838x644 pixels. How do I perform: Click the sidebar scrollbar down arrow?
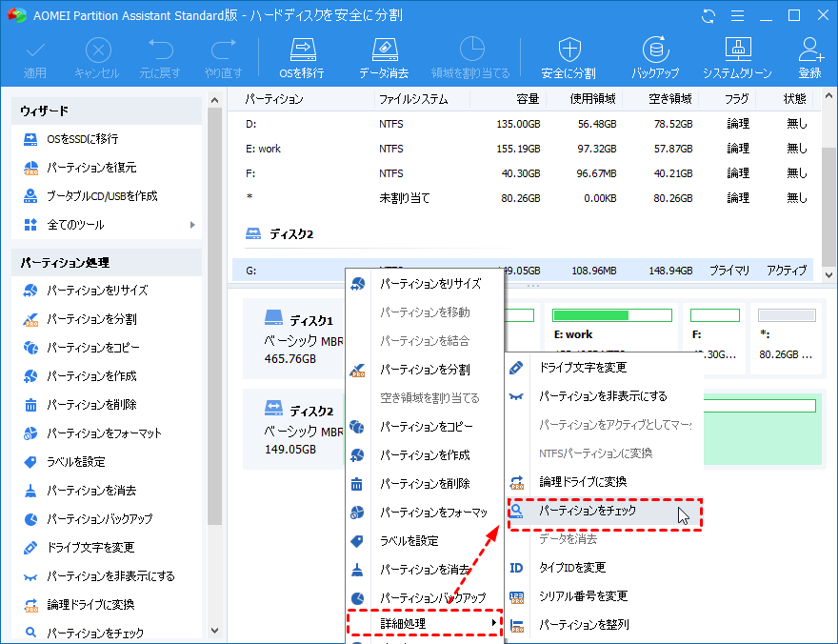coord(214,631)
